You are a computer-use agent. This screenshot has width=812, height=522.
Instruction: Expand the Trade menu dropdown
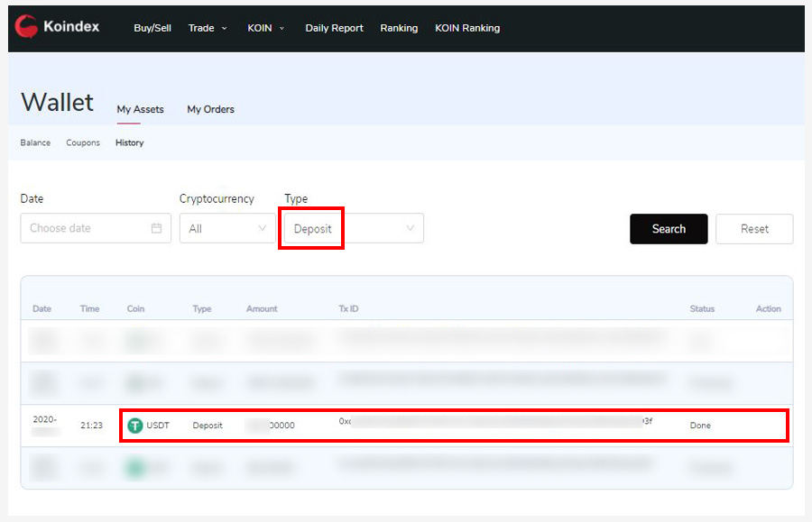tap(208, 28)
